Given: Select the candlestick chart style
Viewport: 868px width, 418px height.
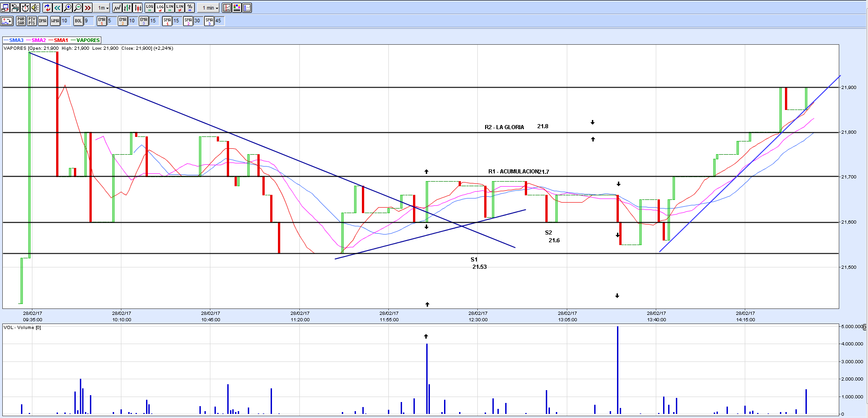Looking at the screenshot, I should pyautogui.click(x=138, y=8).
